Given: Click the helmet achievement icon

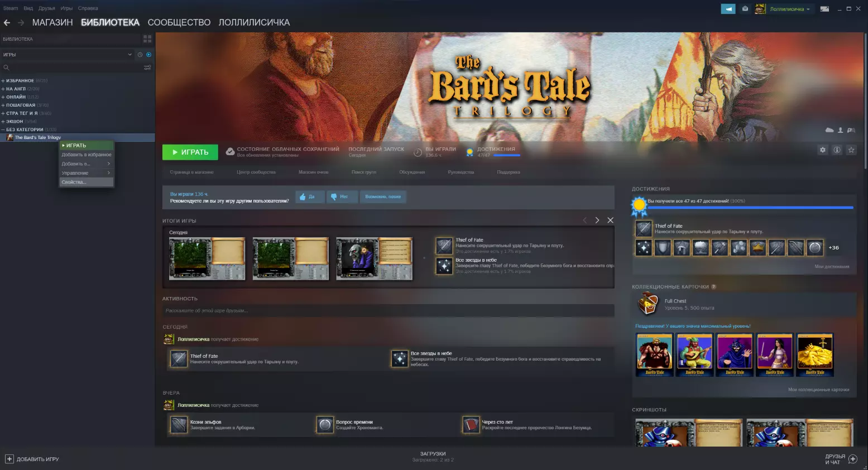Looking at the screenshot, I should pos(682,247).
